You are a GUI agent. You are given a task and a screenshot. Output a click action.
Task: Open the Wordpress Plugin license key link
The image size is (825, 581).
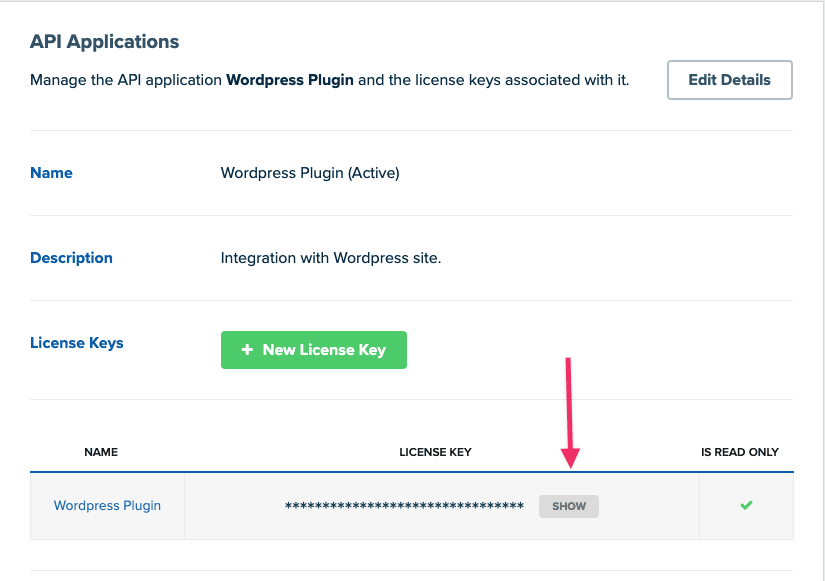[107, 505]
